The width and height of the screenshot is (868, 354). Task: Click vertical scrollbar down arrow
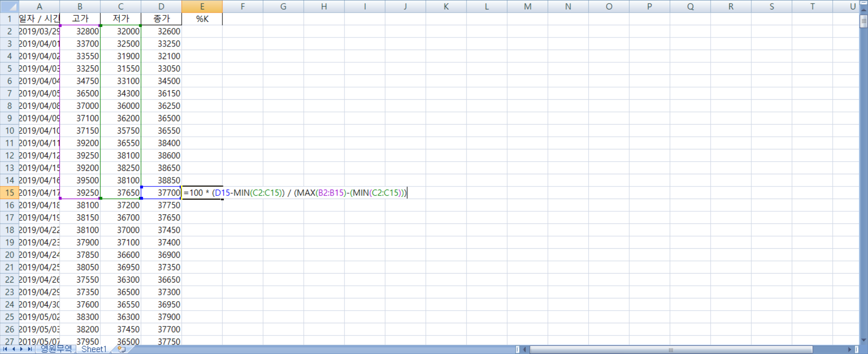(863, 340)
